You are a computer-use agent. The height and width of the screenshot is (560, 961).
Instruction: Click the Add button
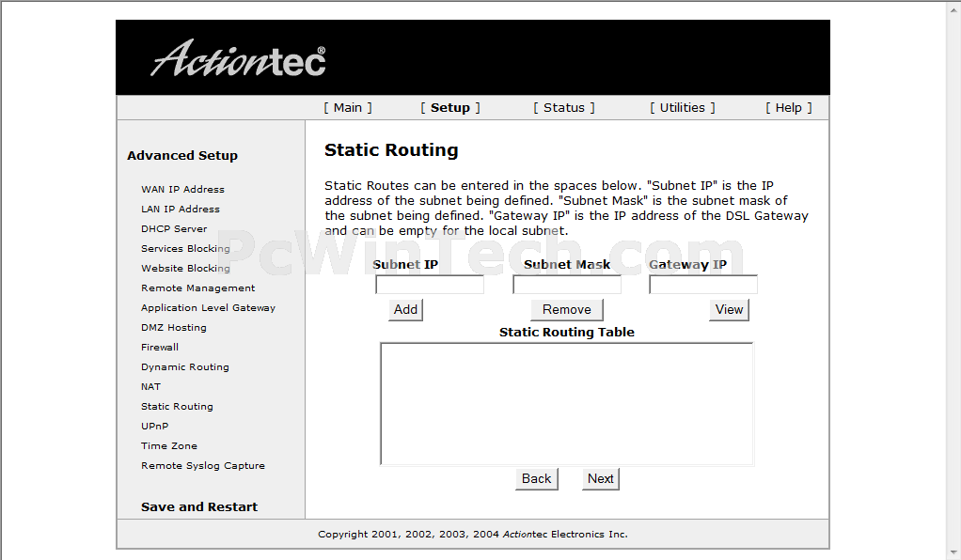tap(405, 309)
